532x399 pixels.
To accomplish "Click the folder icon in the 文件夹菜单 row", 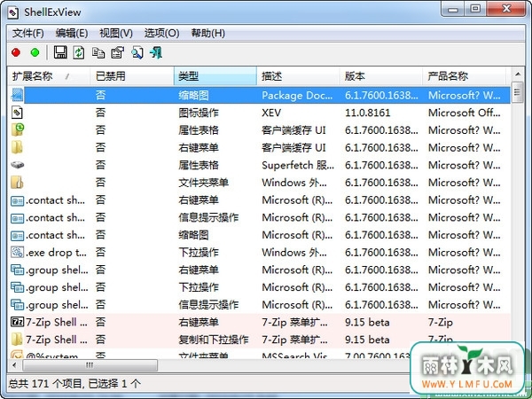I will [x=17, y=182].
